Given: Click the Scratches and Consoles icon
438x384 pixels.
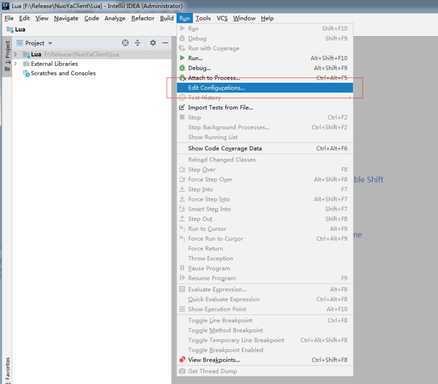Looking at the screenshot, I should point(26,74).
